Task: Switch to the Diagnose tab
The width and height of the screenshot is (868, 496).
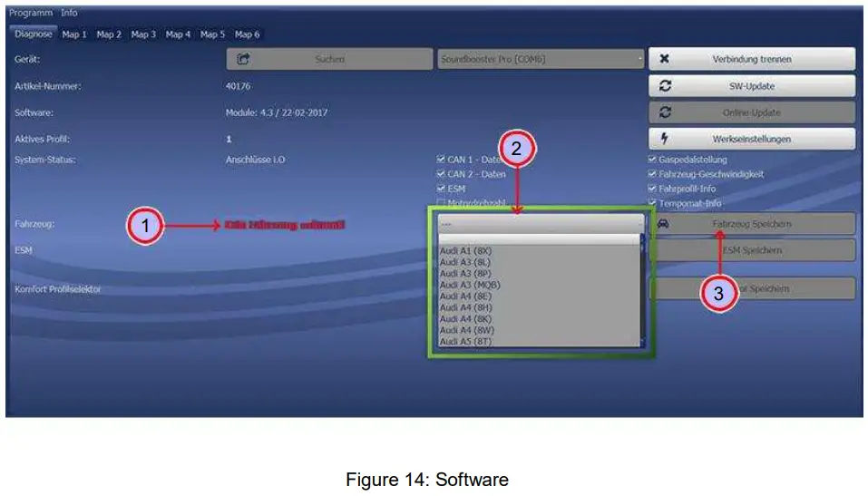Action: [34, 34]
